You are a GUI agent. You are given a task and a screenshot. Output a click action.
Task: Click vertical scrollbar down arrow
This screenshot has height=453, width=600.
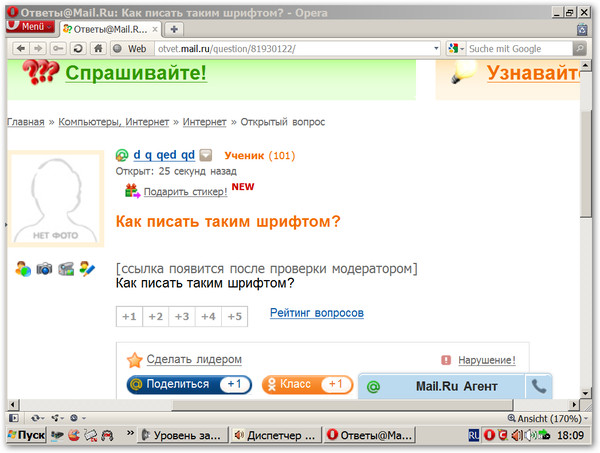tap(585, 393)
